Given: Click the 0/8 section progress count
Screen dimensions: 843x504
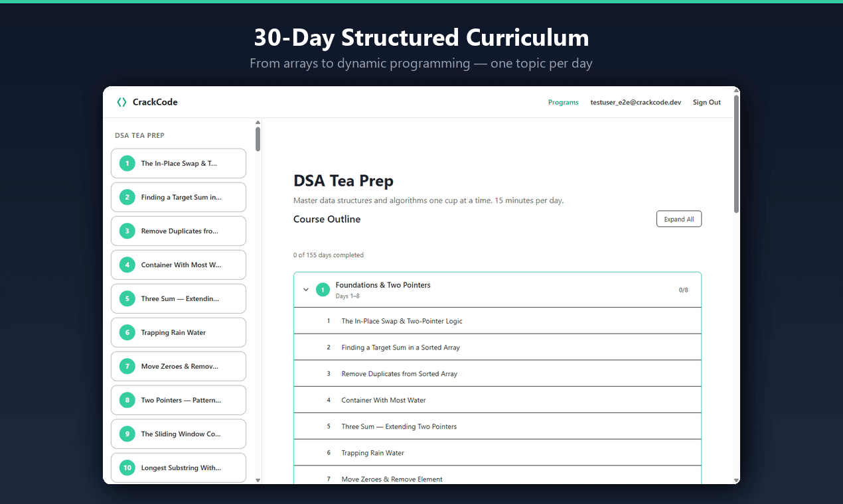Looking at the screenshot, I should point(684,290).
